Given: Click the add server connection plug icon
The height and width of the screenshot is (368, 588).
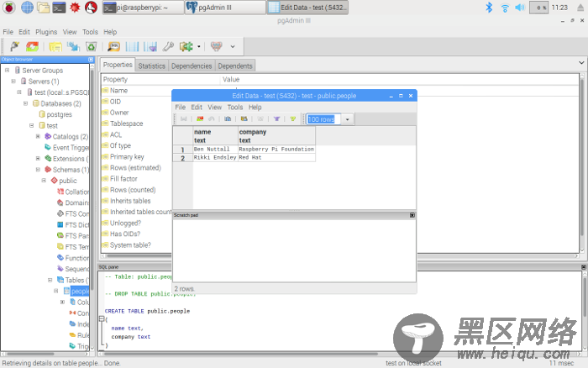Looking at the screenshot, I should coord(14,46).
